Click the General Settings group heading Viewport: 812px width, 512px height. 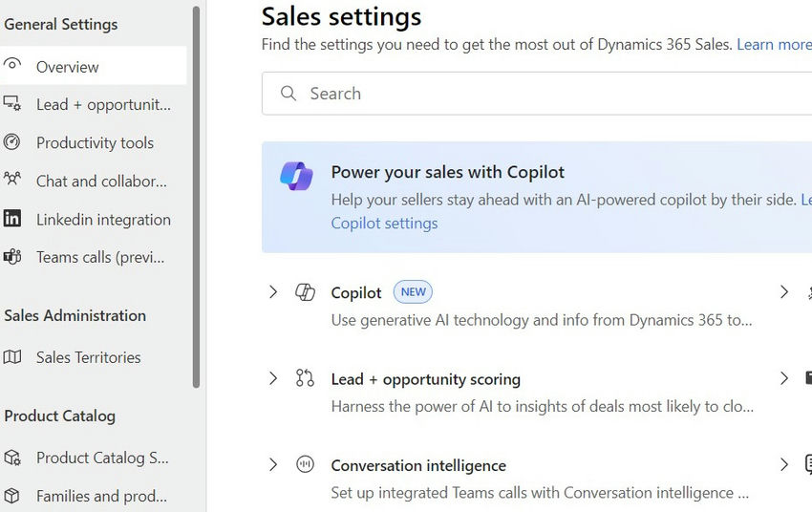tap(61, 24)
